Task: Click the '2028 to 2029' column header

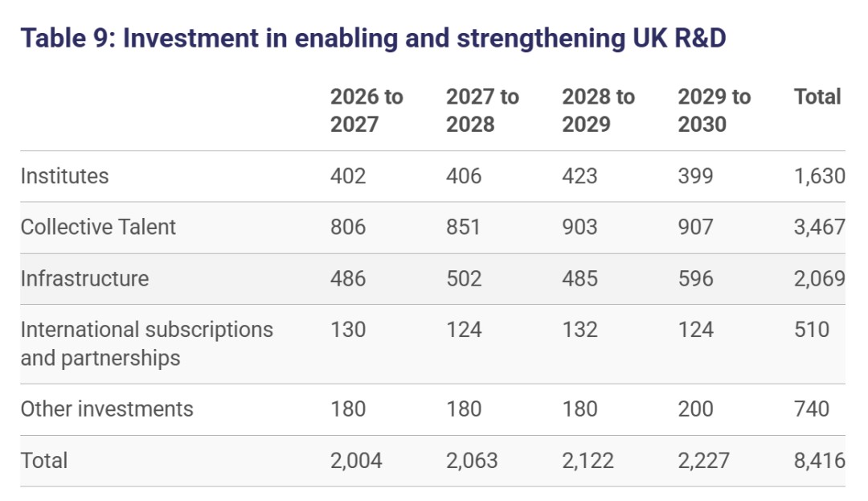Action: click(598, 110)
